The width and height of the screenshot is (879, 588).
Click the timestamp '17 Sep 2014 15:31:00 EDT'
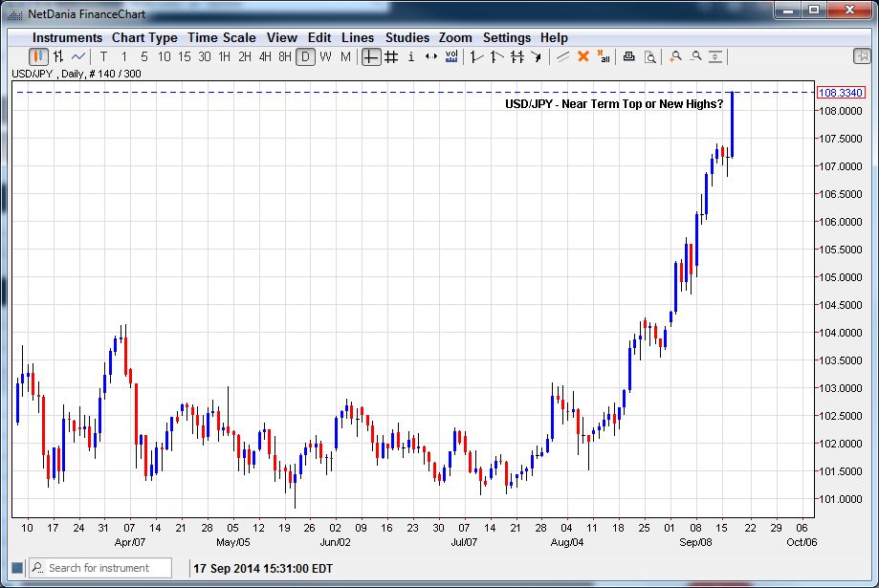coord(263,568)
